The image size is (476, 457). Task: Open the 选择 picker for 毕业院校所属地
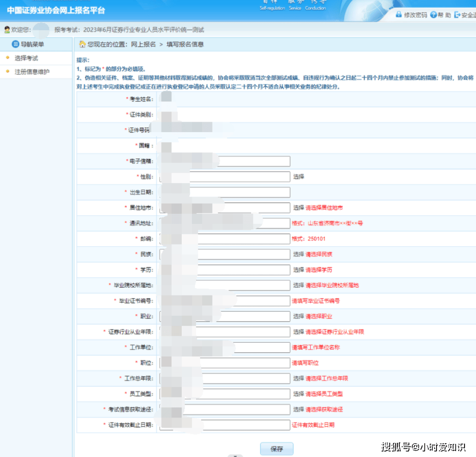pos(298,285)
